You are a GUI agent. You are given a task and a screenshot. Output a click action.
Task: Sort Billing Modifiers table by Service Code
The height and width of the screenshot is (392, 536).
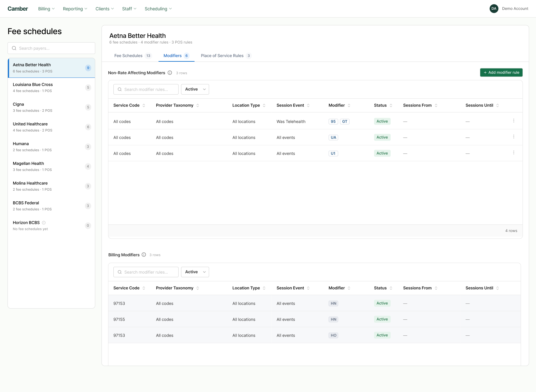(144, 288)
